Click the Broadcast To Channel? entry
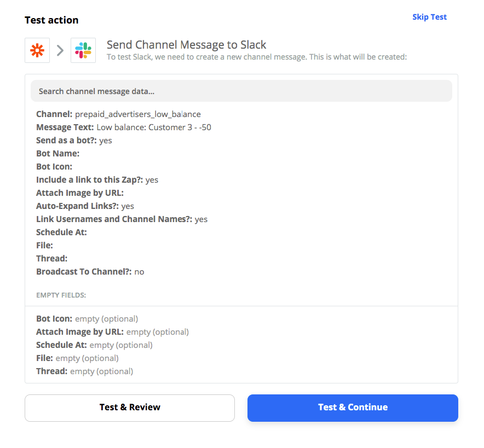This screenshot has width=484, height=448. 90,272
